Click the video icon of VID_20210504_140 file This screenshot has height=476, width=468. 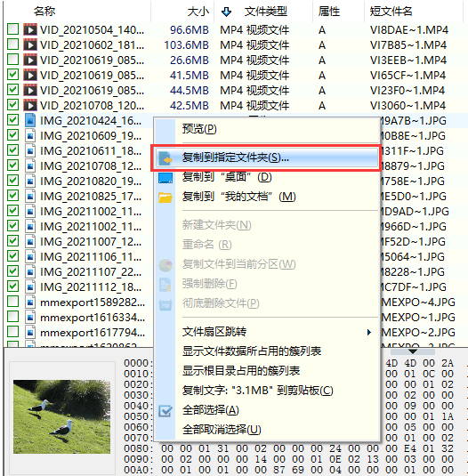30,29
